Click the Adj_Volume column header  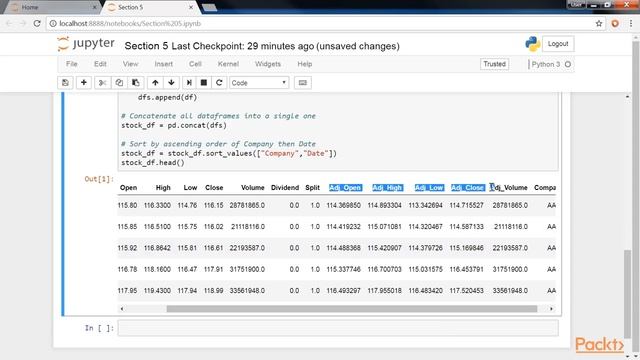tap(509, 188)
